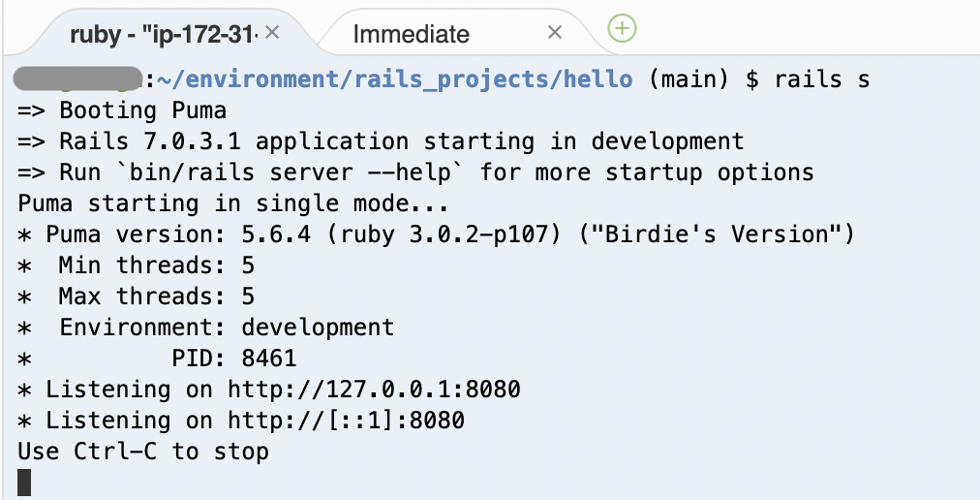Click the "Puma starting in single mode" line
Screen dimensions: 980x500
233,204
